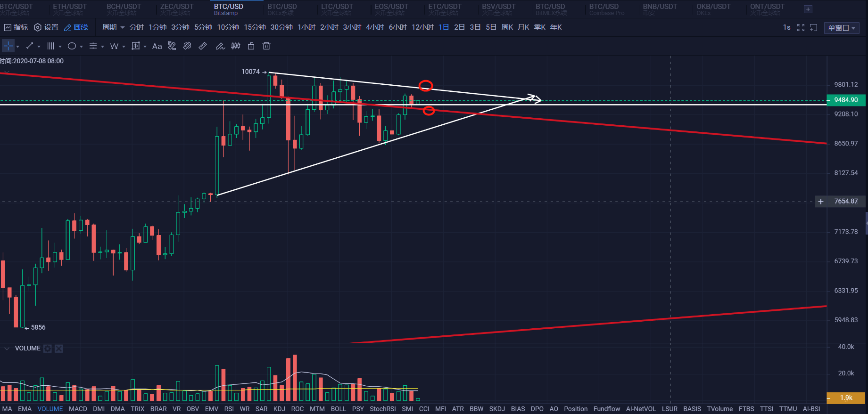Expand the 周期 period dropdown

(x=113, y=27)
